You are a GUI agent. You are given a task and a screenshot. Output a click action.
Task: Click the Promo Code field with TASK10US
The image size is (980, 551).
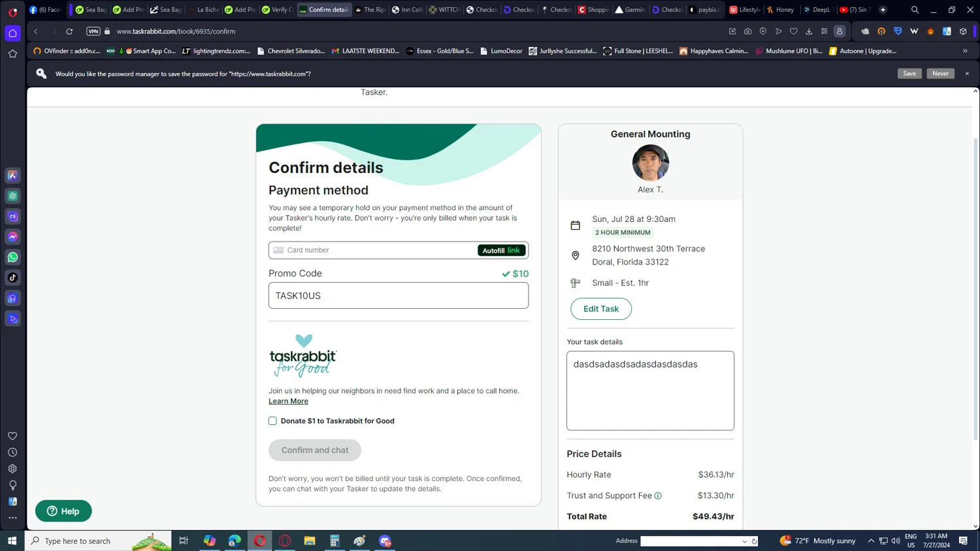[x=399, y=296]
